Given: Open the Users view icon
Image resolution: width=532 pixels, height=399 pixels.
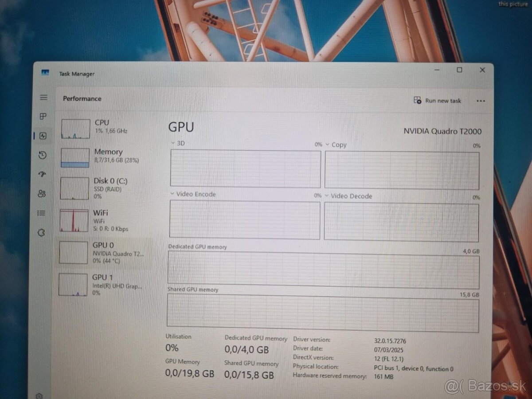Looking at the screenshot, I should [x=42, y=193].
